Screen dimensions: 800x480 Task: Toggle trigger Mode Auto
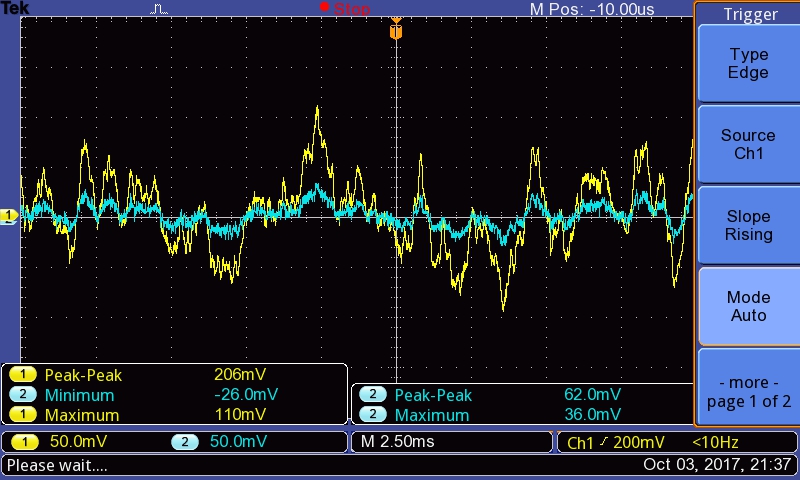coord(748,306)
